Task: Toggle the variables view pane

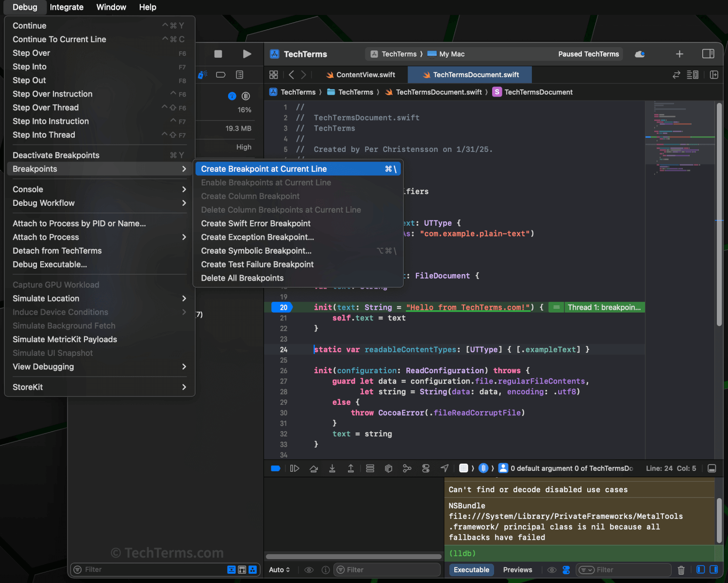Action: (701, 569)
